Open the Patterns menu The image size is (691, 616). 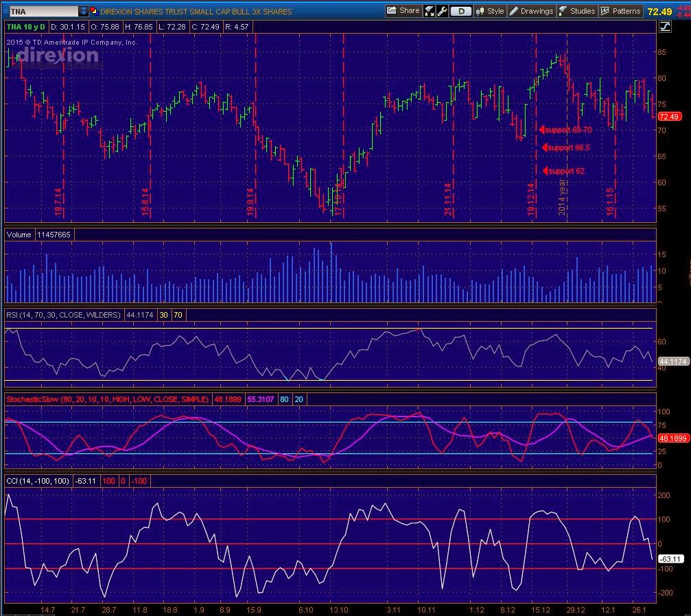[620, 11]
